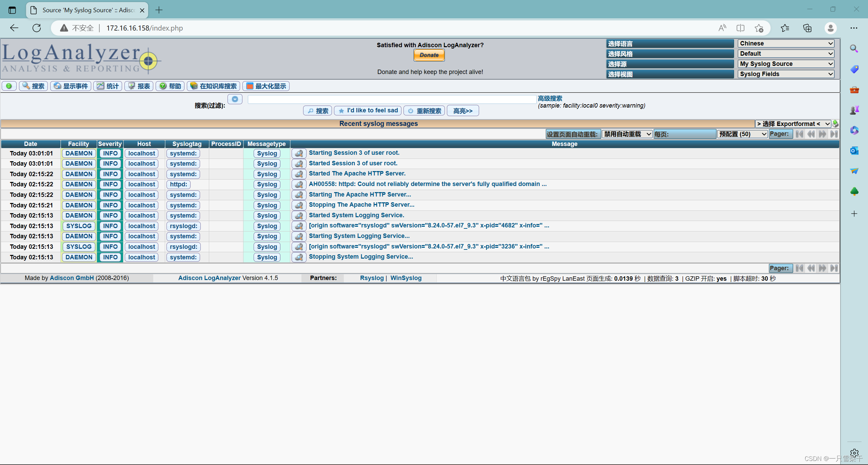Click into the search filter text field
The width and height of the screenshot is (868, 465).
(392, 99)
